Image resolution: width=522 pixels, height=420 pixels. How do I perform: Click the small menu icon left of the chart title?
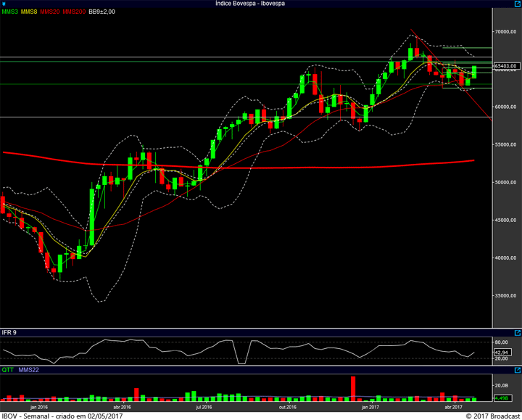[x=4, y=4]
